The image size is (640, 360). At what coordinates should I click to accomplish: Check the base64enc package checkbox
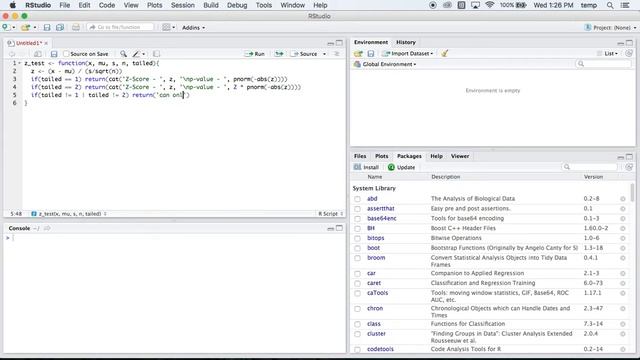(358, 218)
